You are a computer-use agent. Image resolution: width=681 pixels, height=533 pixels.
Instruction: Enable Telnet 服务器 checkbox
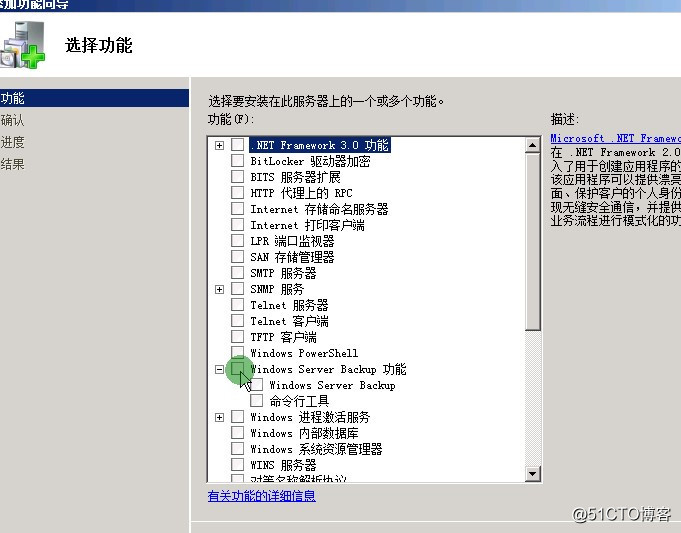pos(237,305)
